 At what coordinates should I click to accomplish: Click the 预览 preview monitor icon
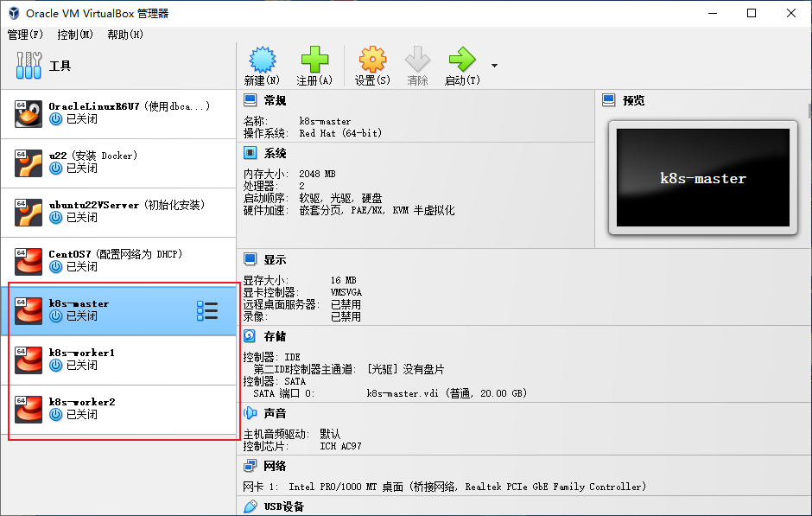coord(609,100)
